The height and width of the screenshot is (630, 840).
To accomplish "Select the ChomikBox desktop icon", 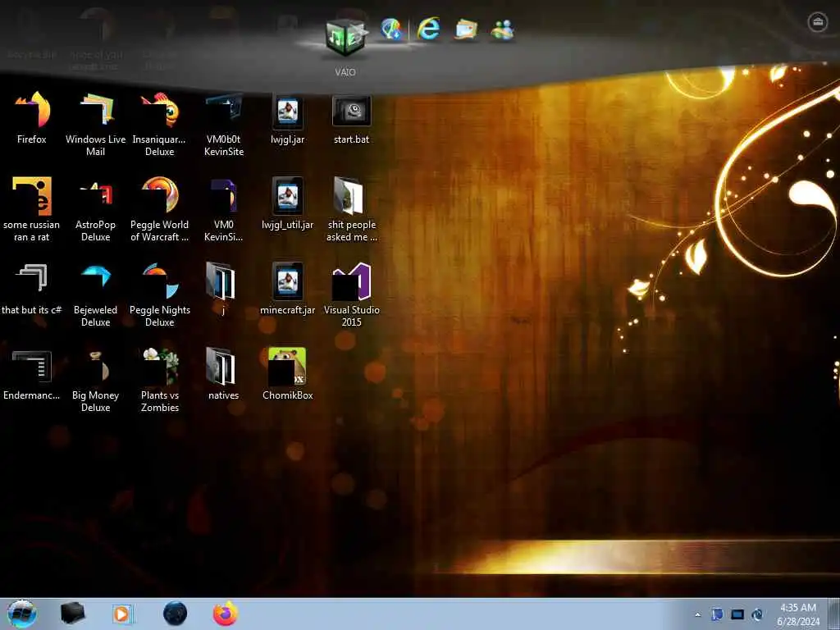I will coord(288,367).
